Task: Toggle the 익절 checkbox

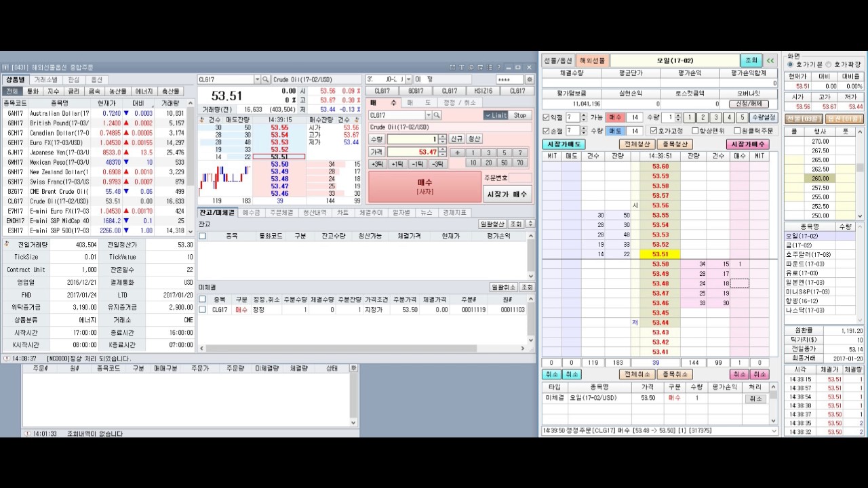Action: coord(547,118)
